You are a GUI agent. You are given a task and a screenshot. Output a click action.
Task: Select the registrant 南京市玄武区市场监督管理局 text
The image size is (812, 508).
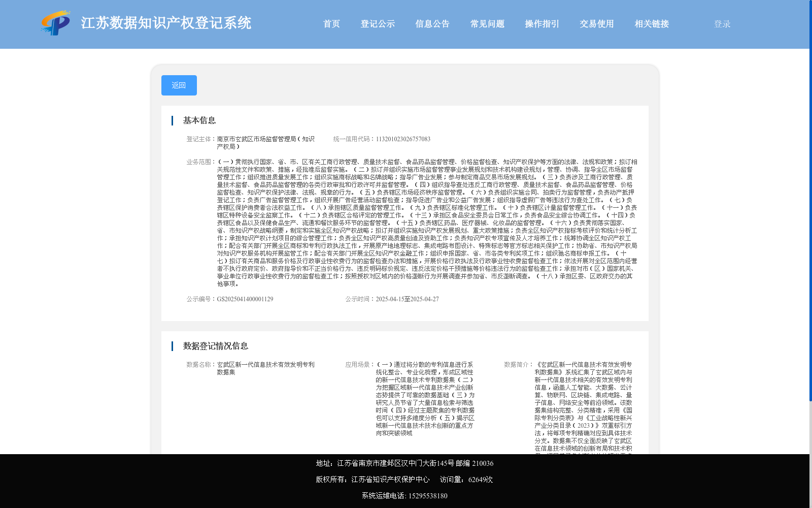click(x=265, y=143)
